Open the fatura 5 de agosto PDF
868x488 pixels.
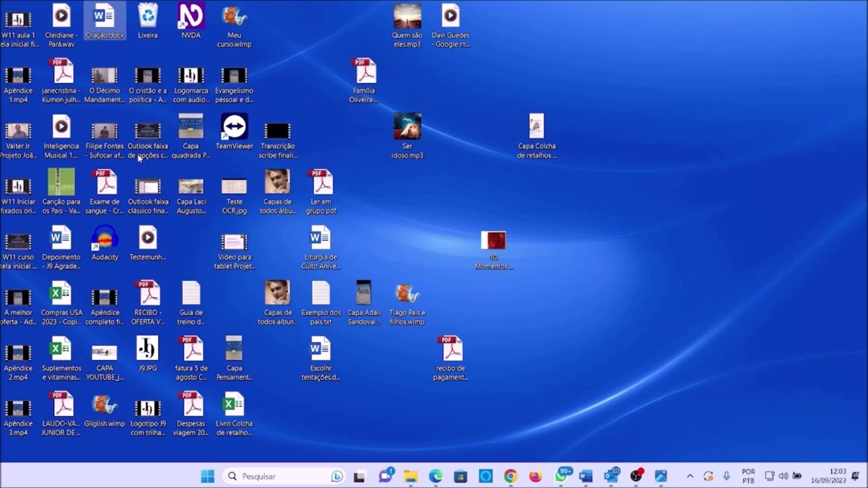pyautogui.click(x=191, y=359)
